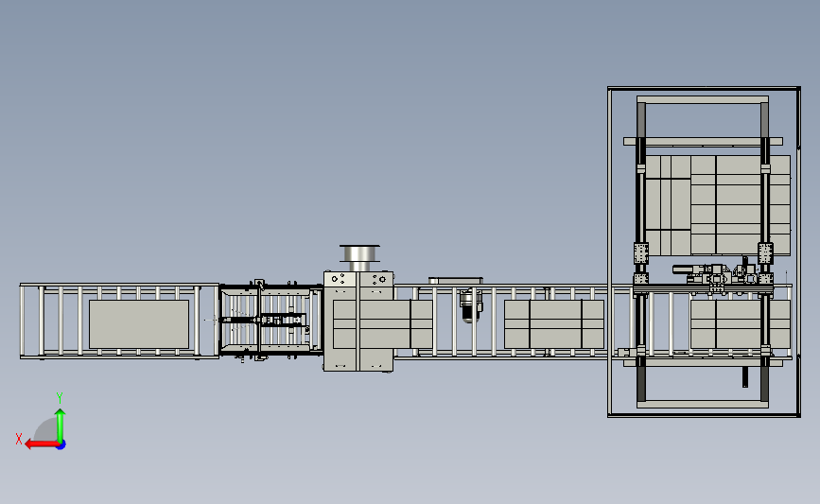
Task: Select the boxes on conveyor under the gantry
Action: click(741, 324)
